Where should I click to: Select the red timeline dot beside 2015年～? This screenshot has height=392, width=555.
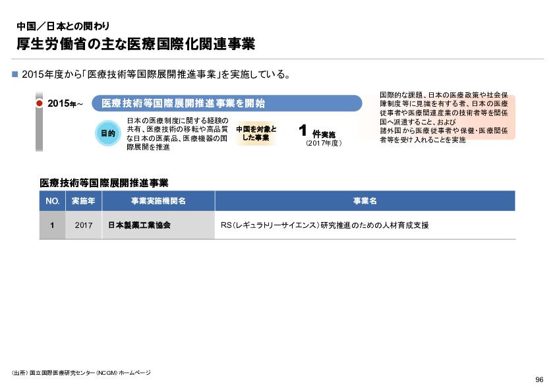tap(40, 103)
